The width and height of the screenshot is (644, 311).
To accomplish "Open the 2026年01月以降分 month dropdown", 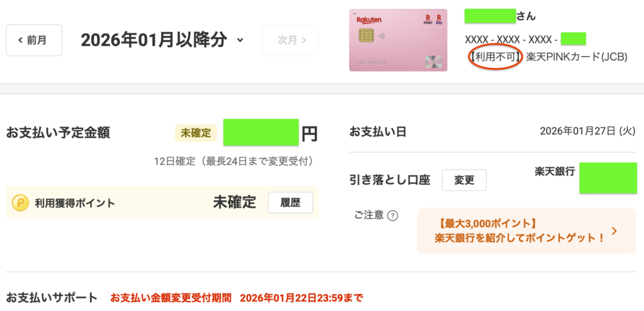I will (155, 40).
